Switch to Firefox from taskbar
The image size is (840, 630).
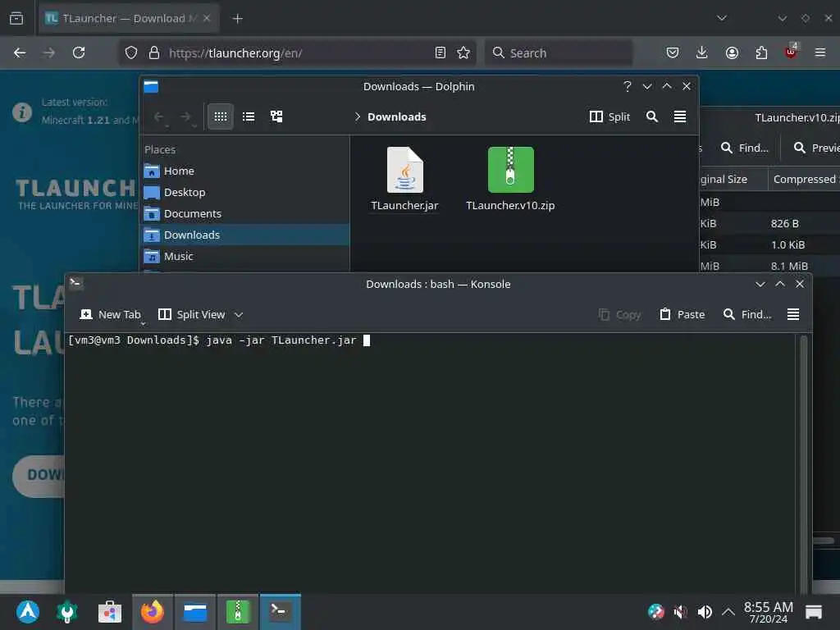[152, 611]
